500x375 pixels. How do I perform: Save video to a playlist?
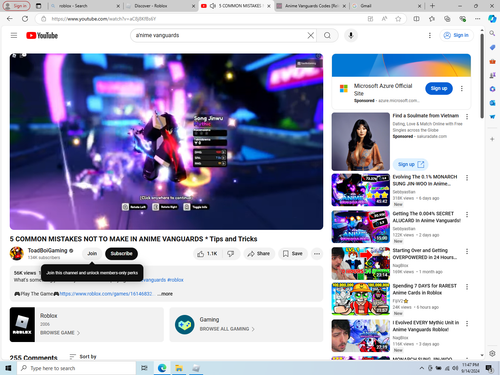pos(292,254)
